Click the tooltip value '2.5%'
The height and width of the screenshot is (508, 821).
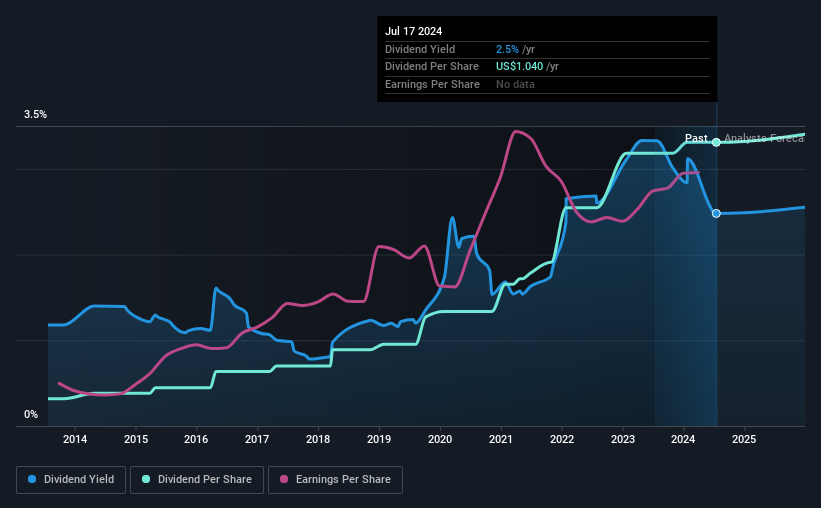point(507,49)
